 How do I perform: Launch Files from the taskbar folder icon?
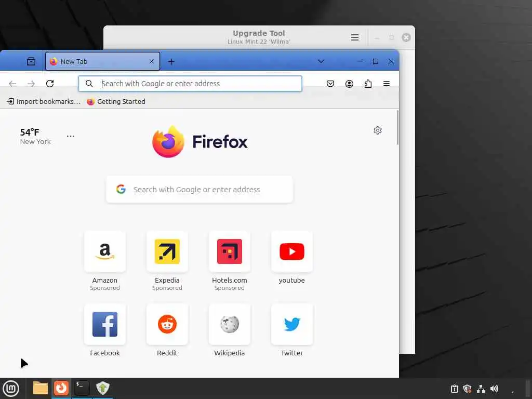point(41,388)
